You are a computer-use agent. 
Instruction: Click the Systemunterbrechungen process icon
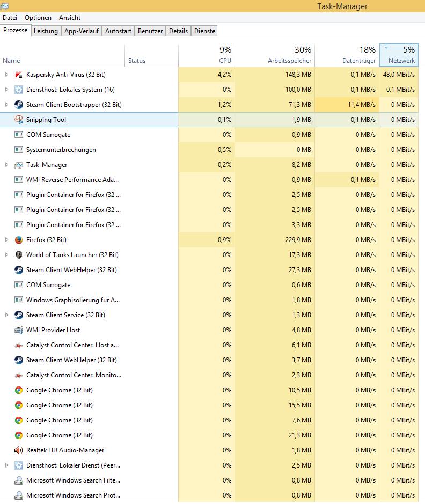[19, 150]
